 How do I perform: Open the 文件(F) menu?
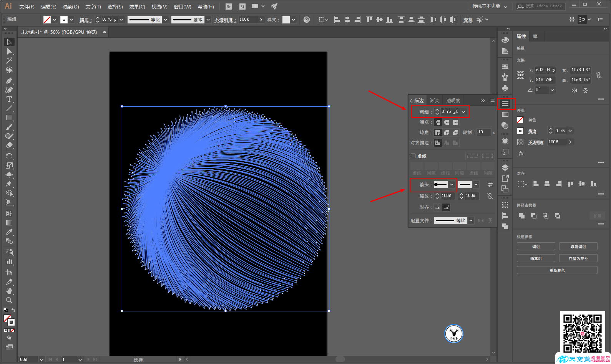tap(27, 7)
